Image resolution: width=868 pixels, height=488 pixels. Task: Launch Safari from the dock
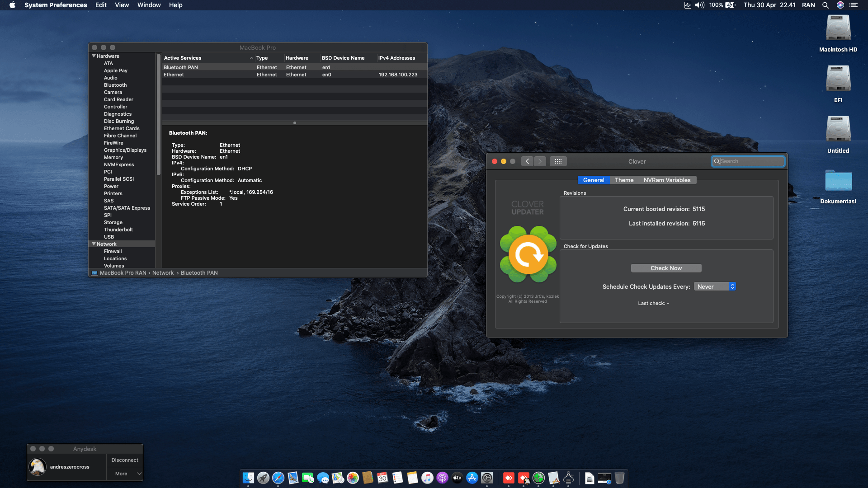278,478
